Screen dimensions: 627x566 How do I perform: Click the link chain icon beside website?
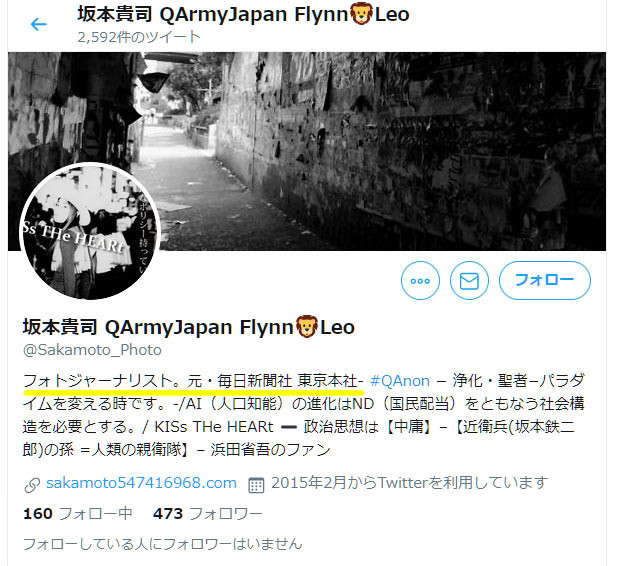tap(32, 485)
